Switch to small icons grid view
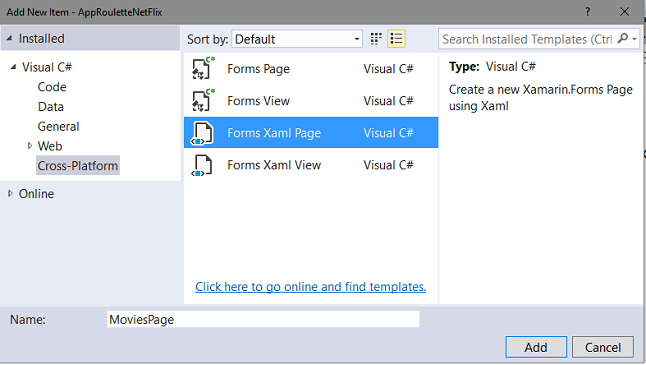The width and height of the screenshot is (646, 365). 376,39
